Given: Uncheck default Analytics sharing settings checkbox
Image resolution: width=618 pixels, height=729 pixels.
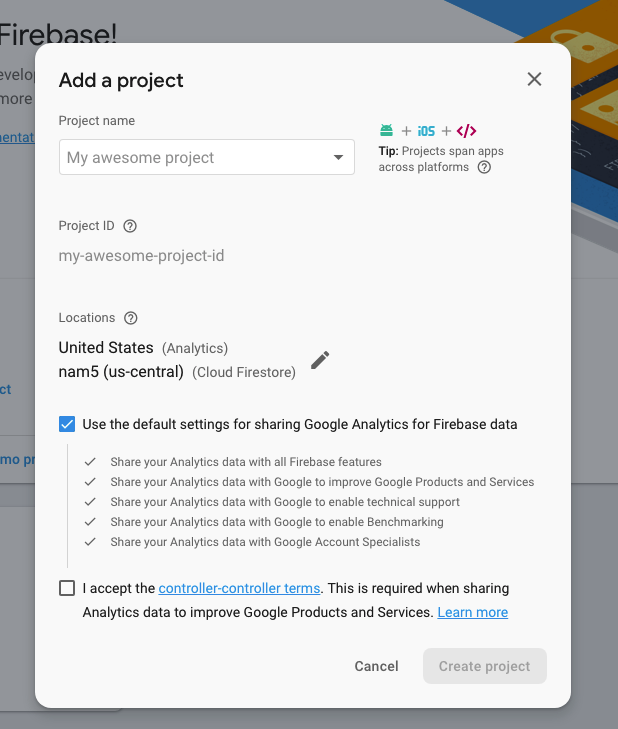Looking at the screenshot, I should click(67, 424).
